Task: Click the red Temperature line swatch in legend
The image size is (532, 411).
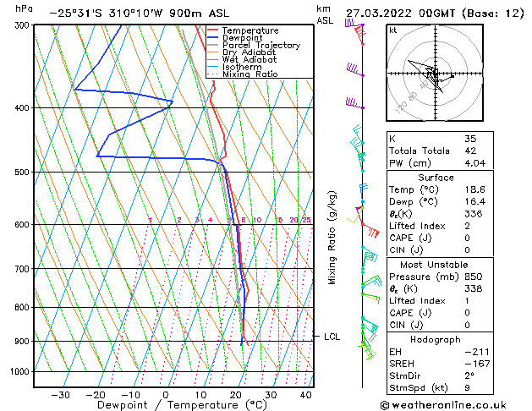Action: (213, 30)
